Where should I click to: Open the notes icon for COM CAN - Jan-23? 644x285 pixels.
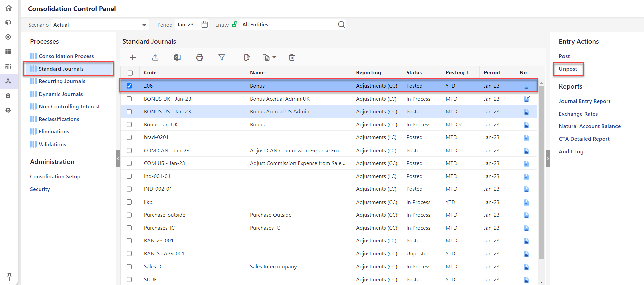526,151
